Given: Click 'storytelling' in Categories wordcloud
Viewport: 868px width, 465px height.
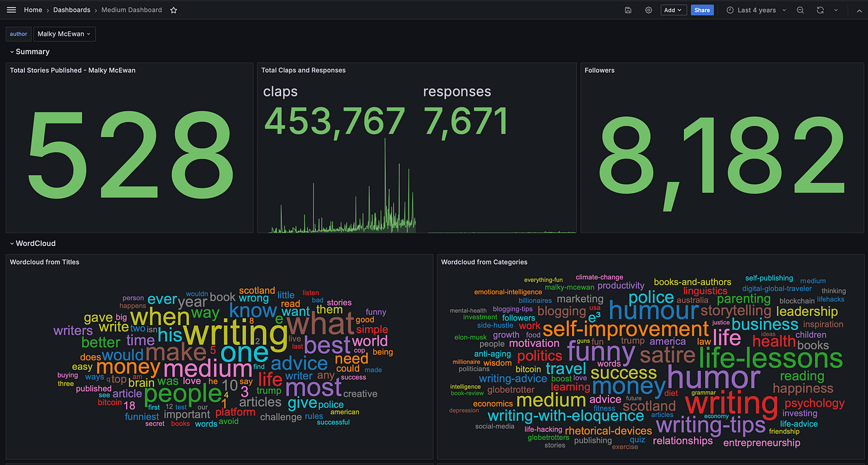Looking at the screenshot, I should click(736, 311).
